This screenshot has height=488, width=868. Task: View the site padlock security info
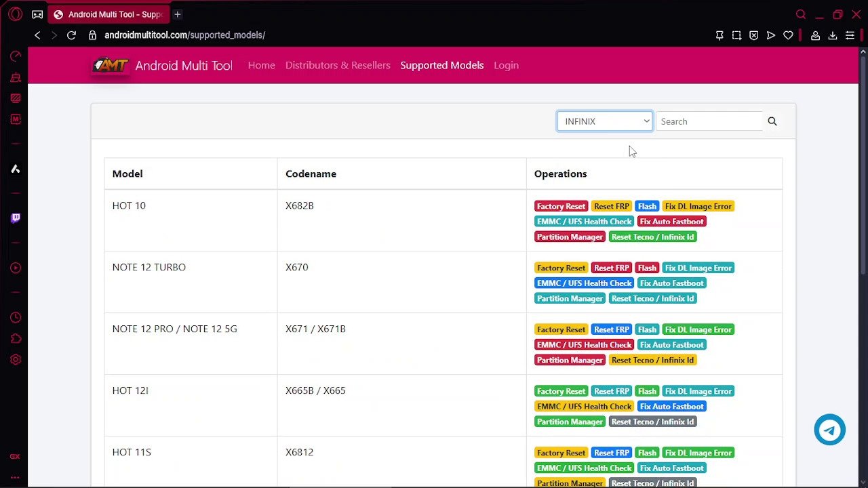tap(92, 35)
